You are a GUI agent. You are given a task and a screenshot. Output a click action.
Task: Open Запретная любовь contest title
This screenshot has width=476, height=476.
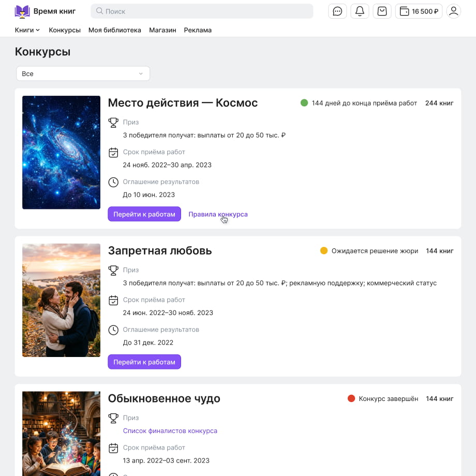(x=160, y=251)
